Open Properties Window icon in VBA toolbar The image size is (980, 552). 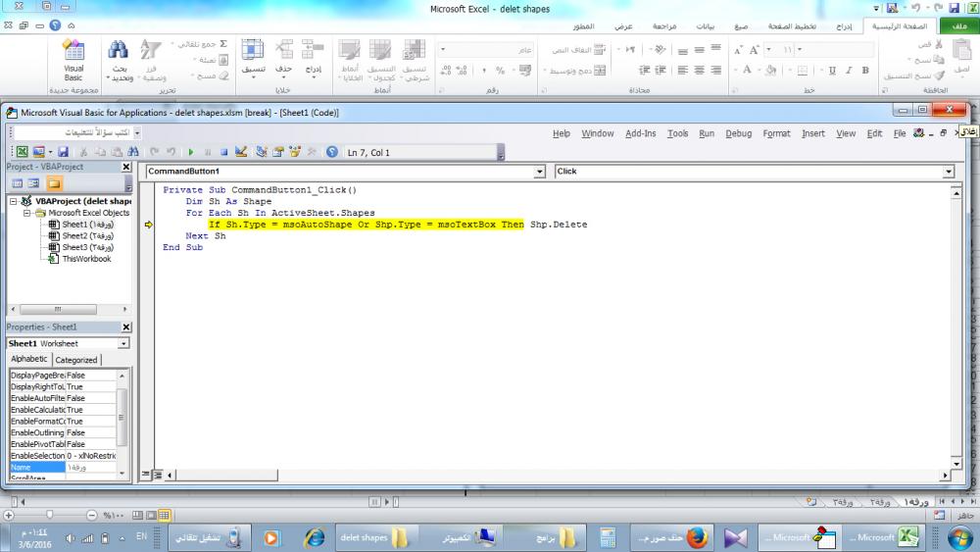coord(278,152)
